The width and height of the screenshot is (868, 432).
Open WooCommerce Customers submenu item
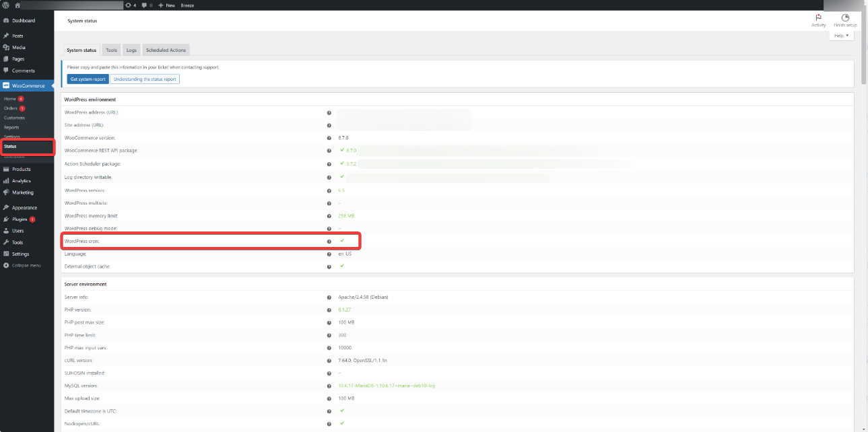pyautogui.click(x=14, y=118)
